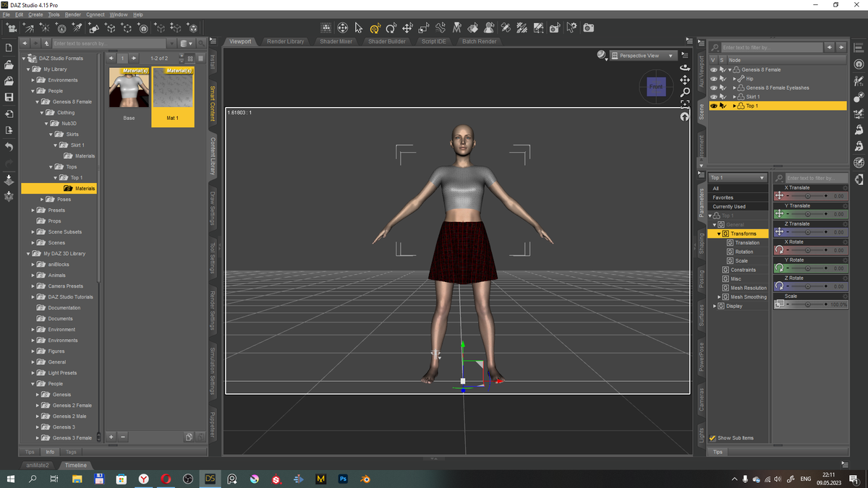Activate the Rotate tool in the toolbar
The height and width of the screenshot is (488, 868).
[391, 28]
